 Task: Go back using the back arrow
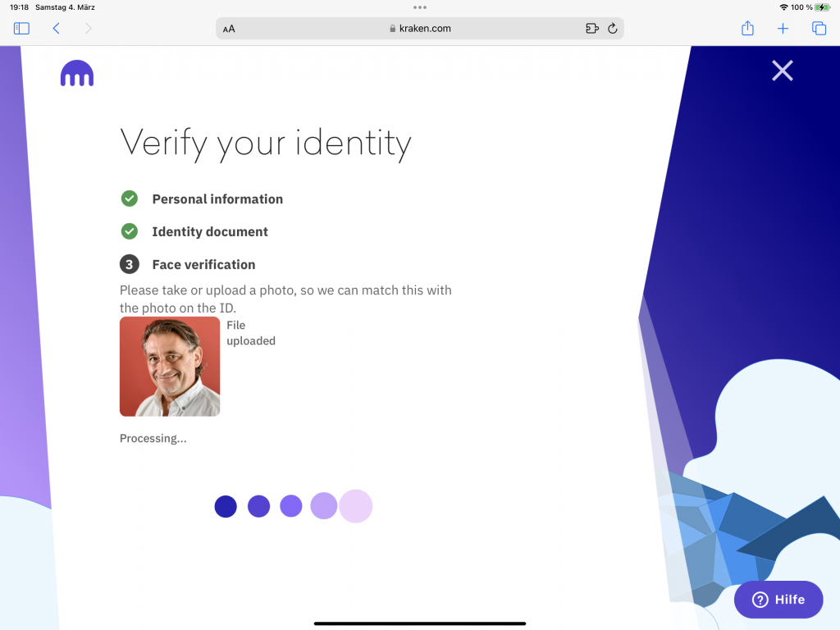pyautogui.click(x=57, y=29)
